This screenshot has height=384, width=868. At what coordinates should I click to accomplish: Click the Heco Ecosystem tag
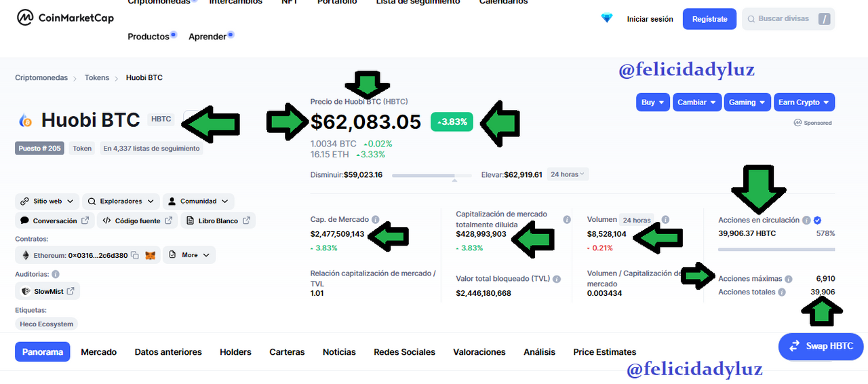[46, 324]
